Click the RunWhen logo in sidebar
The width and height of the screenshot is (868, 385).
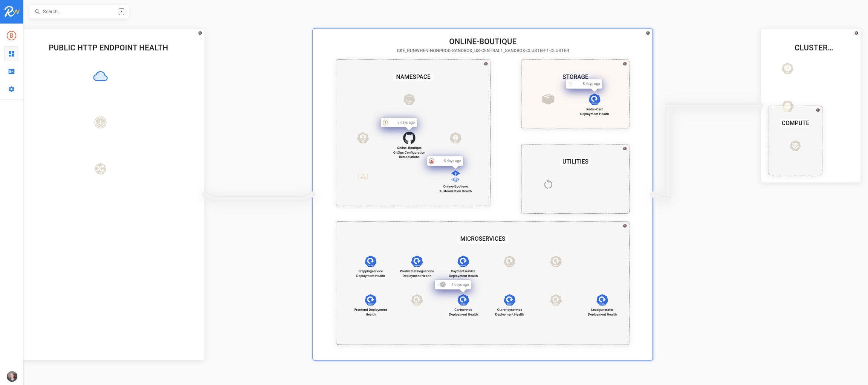11,12
